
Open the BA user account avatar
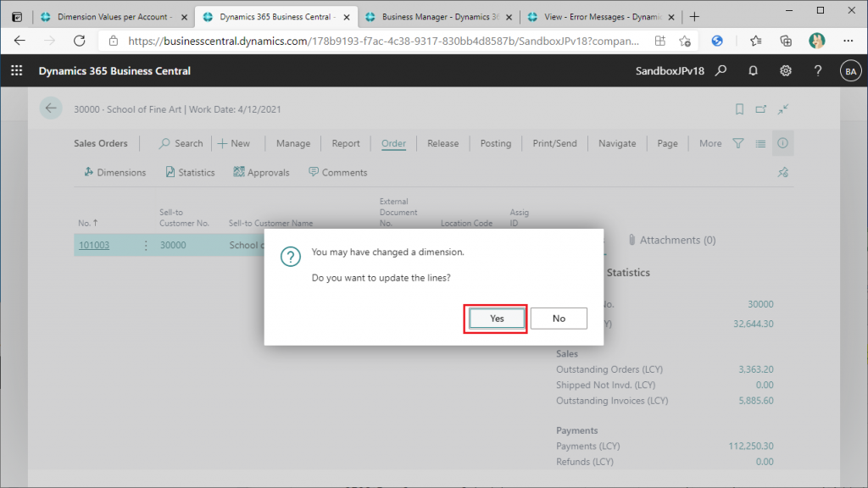point(850,71)
